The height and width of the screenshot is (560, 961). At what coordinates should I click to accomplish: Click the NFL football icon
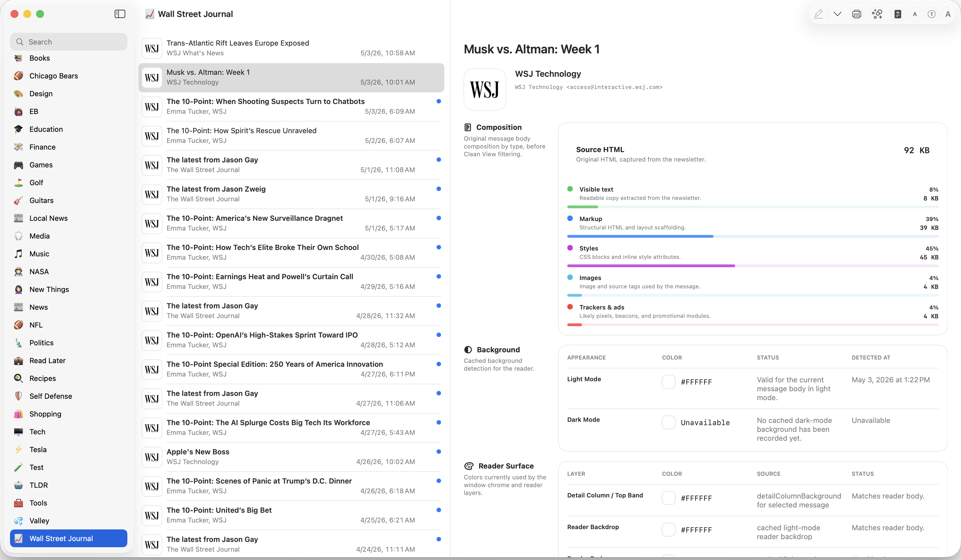18,325
